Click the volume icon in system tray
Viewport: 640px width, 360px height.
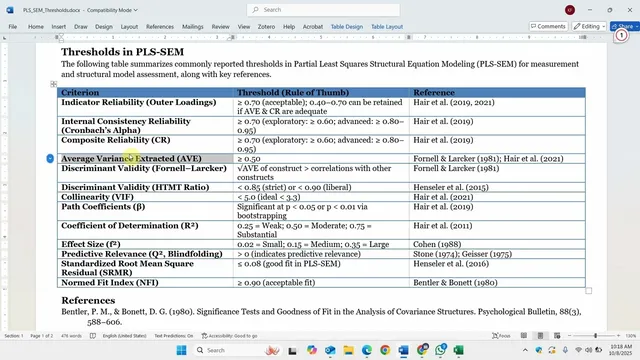589,350
